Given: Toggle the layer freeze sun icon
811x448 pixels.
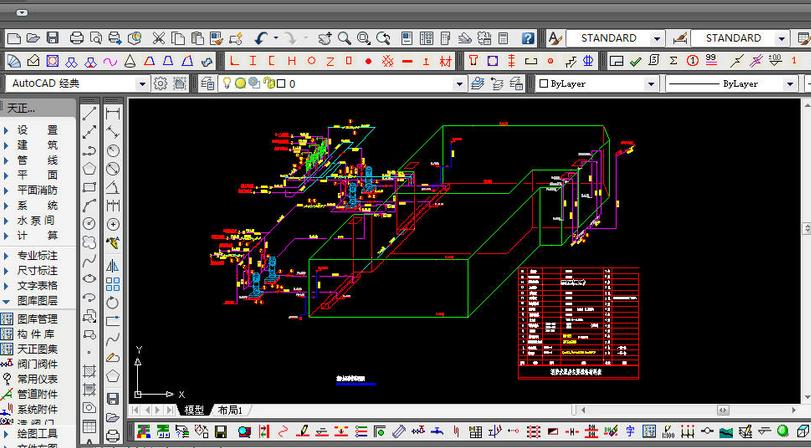Looking at the screenshot, I should pyautogui.click(x=240, y=84).
